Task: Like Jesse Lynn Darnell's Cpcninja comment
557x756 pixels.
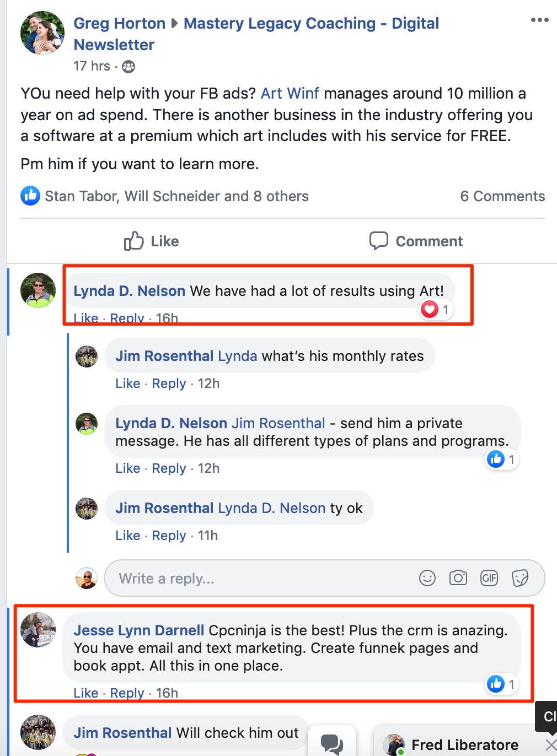Action: click(x=85, y=693)
